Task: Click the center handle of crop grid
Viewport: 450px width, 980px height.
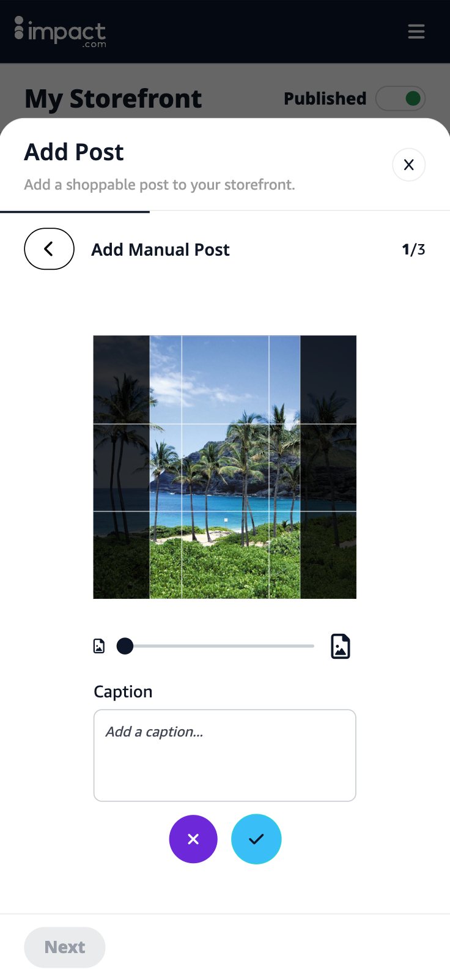Action: [226, 520]
